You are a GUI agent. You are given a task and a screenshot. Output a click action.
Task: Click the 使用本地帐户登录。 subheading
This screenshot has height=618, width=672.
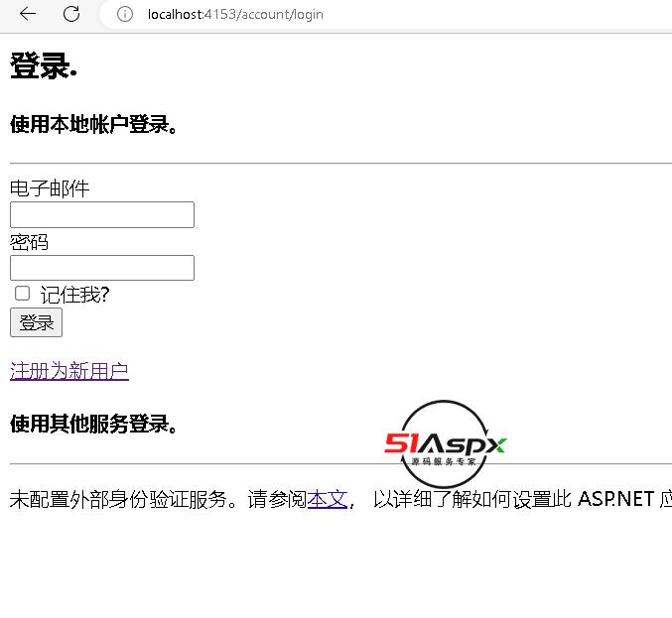click(x=93, y=125)
